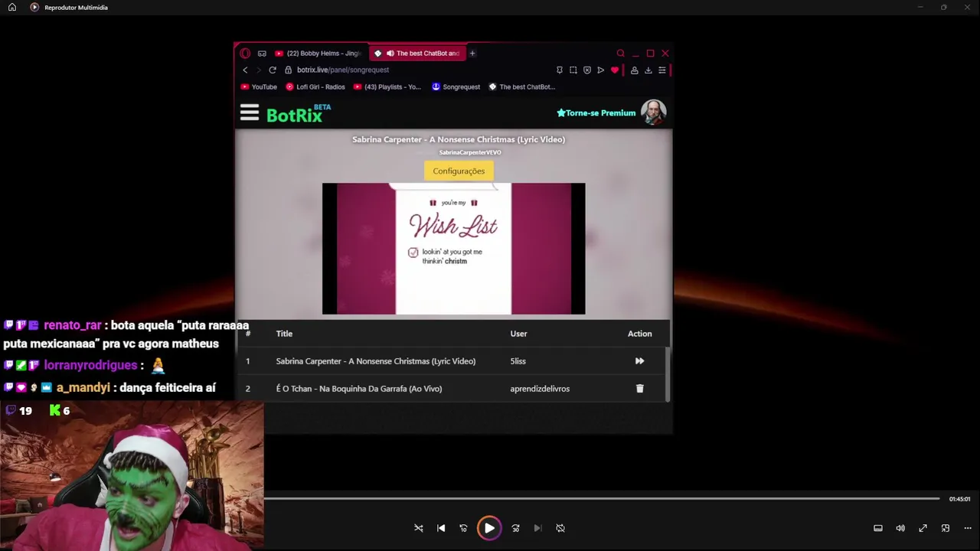980x551 pixels.
Task: Click the song title Sabrina Carpenter heading
Action: tap(459, 139)
